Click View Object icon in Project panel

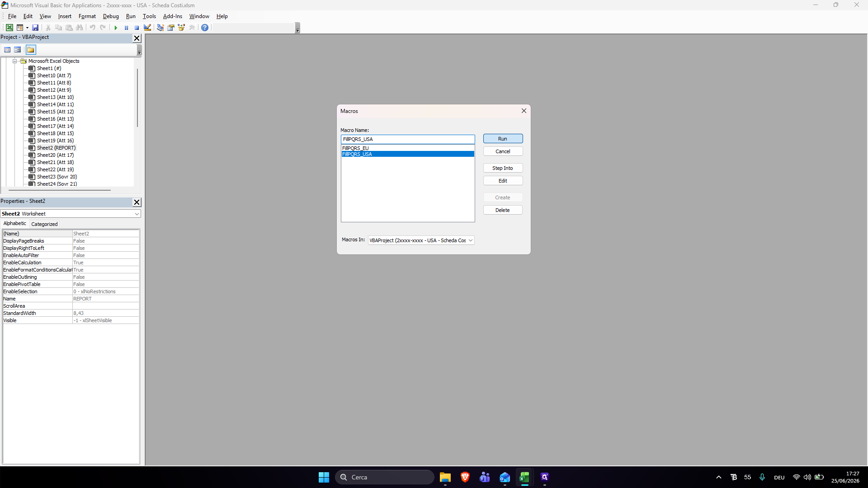[x=18, y=50]
